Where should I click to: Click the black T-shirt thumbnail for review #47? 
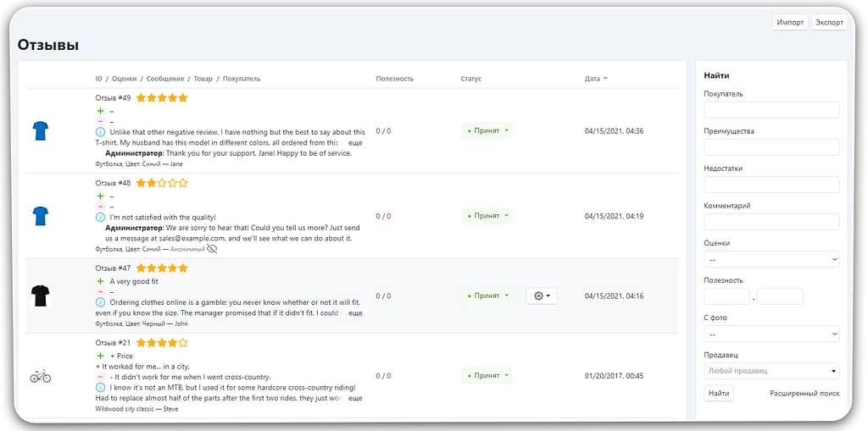tap(40, 296)
